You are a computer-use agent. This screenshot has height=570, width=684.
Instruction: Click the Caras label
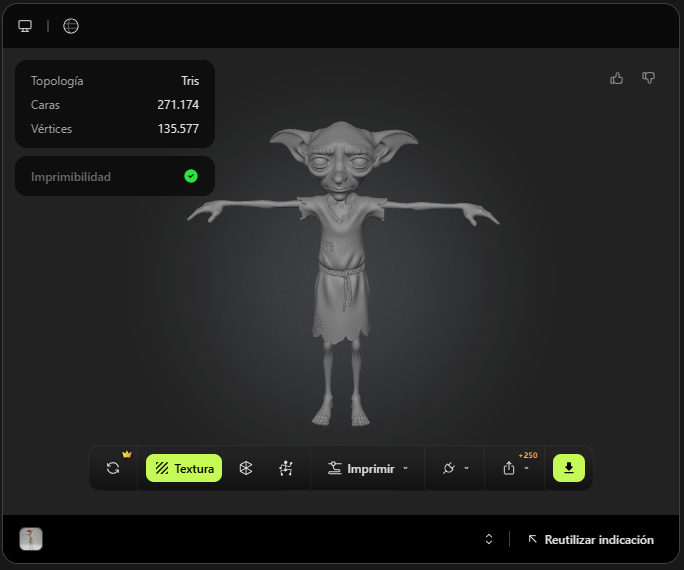point(45,105)
